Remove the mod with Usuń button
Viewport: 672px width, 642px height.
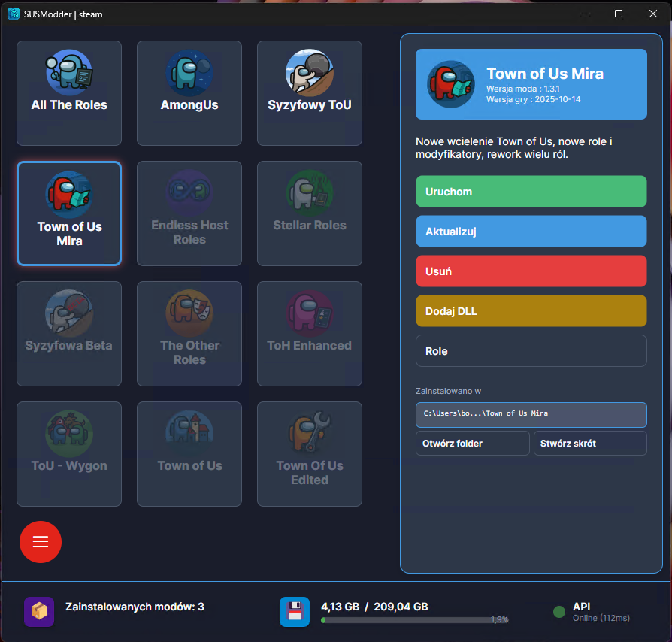coord(531,271)
